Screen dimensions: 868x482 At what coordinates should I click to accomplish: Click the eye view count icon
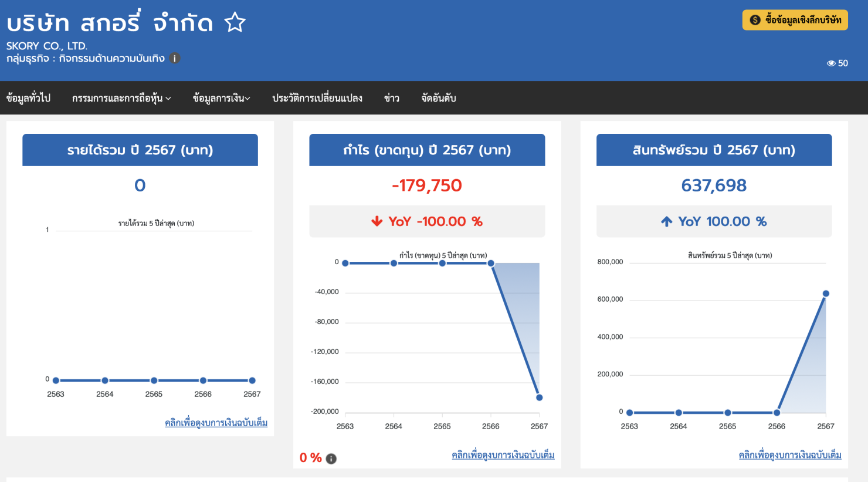tap(831, 63)
